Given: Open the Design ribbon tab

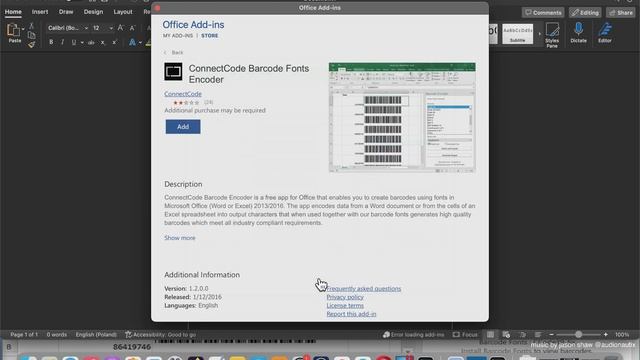Looking at the screenshot, I should (x=93, y=12).
